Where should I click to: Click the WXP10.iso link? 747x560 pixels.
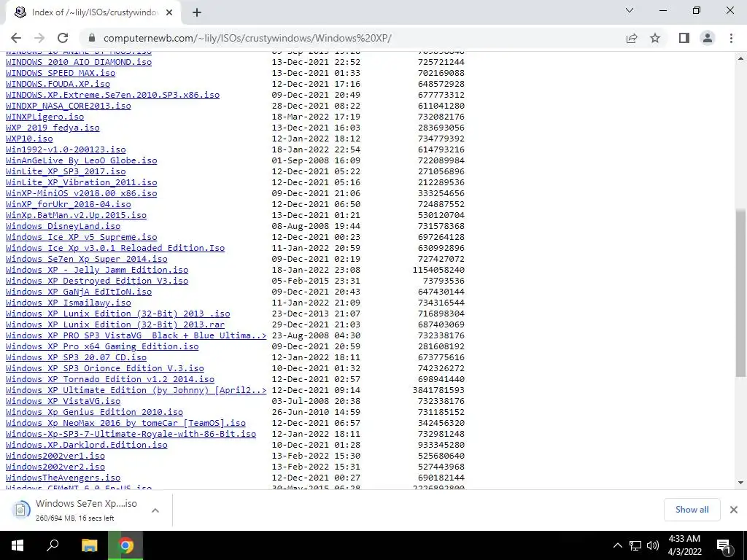pyautogui.click(x=29, y=139)
